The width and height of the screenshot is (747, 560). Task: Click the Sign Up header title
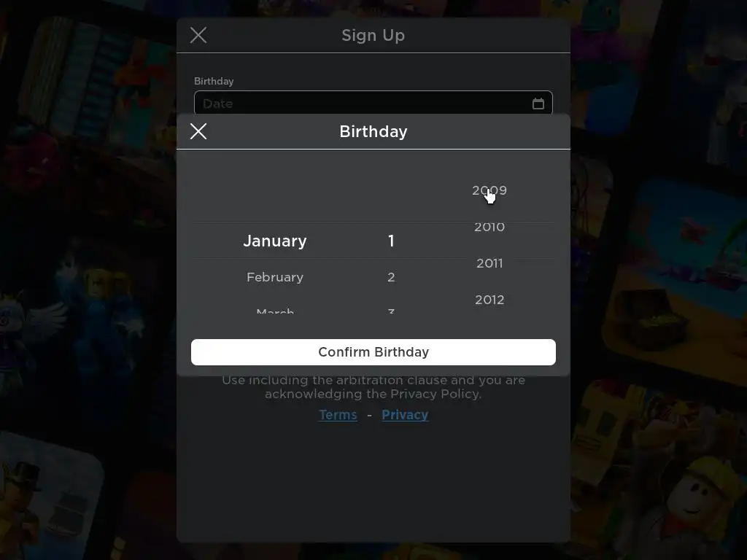coord(373,35)
